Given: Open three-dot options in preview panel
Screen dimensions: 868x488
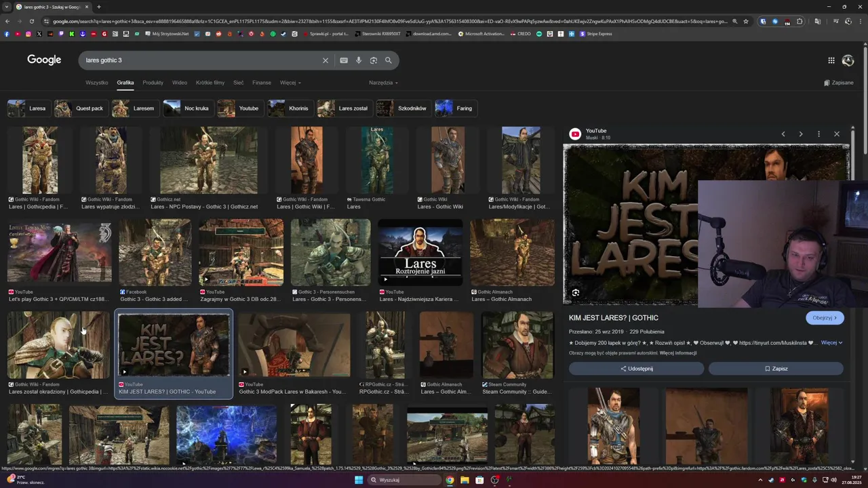Looking at the screenshot, I should click(x=819, y=134).
